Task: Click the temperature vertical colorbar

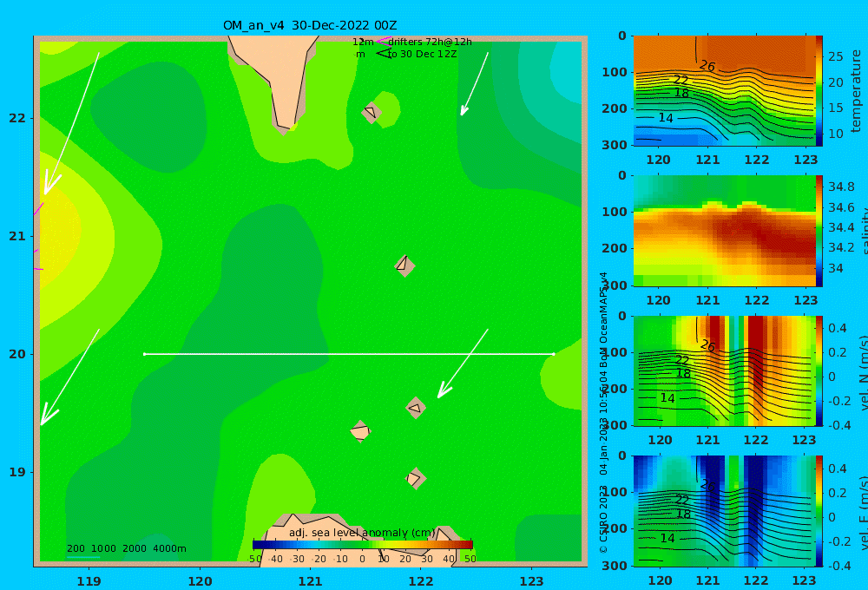Action: coord(819,91)
